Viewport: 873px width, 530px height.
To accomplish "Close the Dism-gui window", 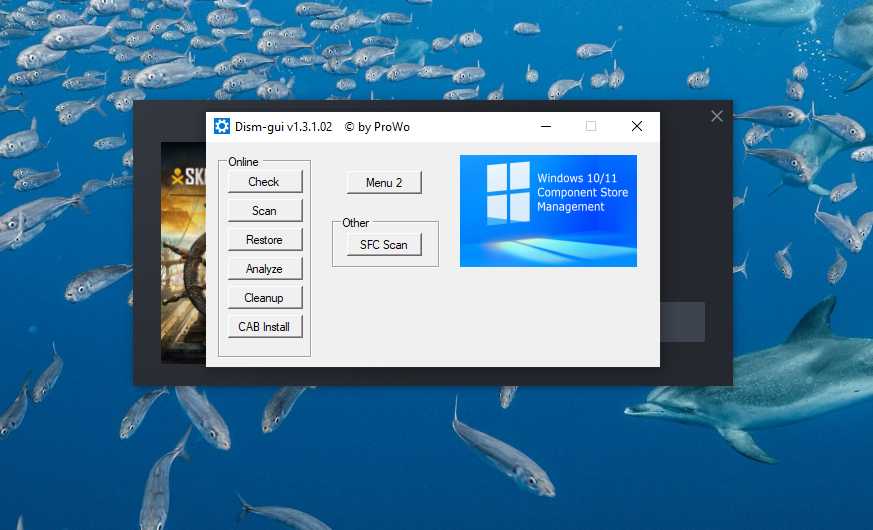I will [637, 126].
